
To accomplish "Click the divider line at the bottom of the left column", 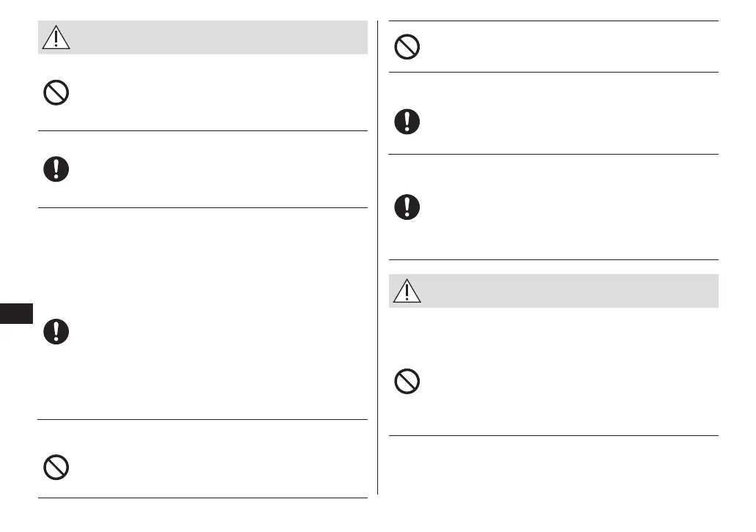I will [x=202, y=498].
